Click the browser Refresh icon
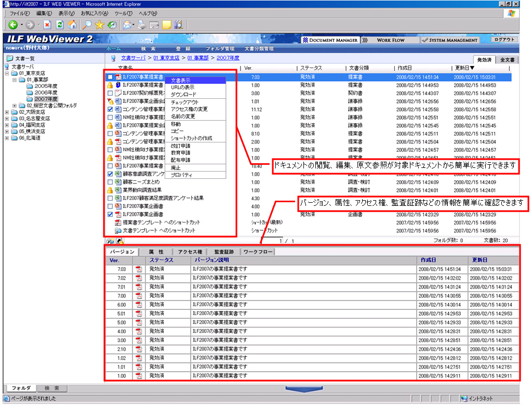 pyautogui.click(x=59, y=24)
